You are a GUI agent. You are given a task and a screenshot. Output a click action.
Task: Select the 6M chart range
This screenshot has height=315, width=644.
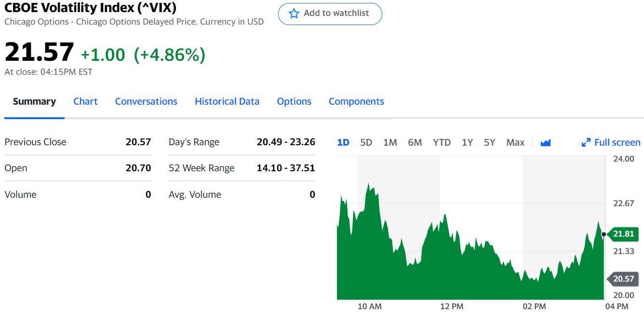pos(415,142)
